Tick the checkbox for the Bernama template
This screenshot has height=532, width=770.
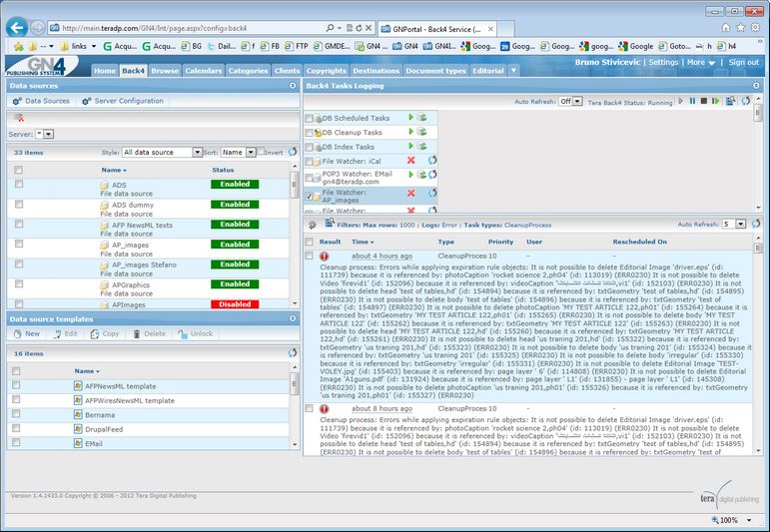(16, 414)
